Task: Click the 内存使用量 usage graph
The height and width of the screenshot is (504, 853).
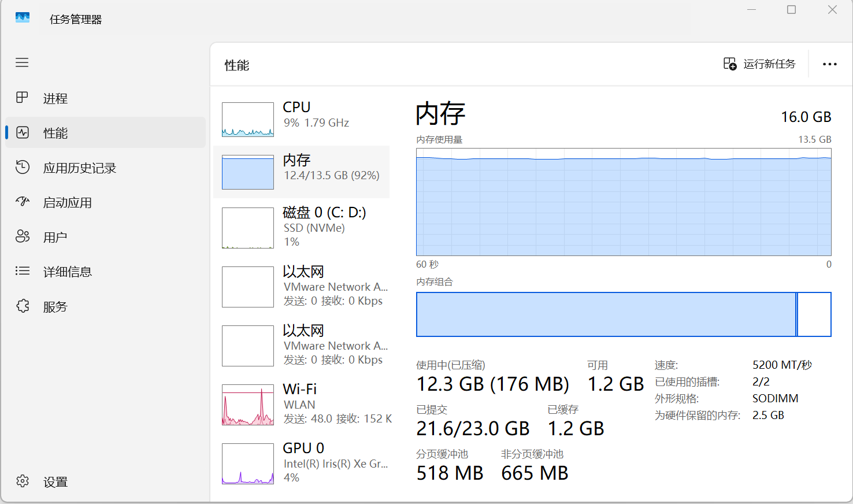Action: 624,201
